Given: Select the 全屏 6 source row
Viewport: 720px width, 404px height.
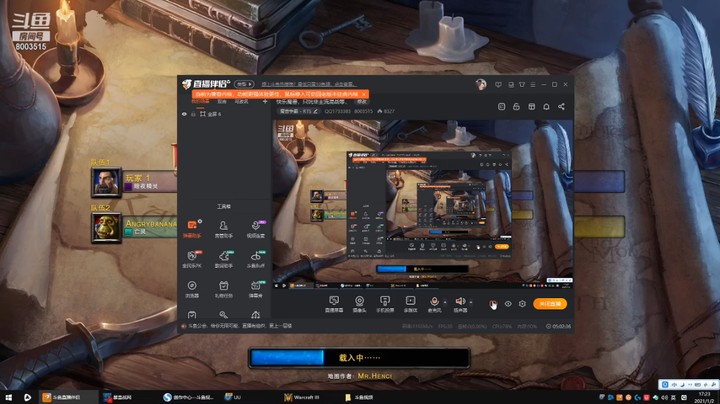Looking at the screenshot, I should [224, 114].
